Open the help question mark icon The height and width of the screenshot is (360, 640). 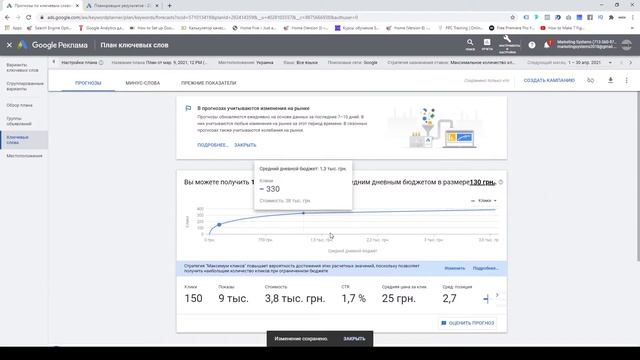532,45
